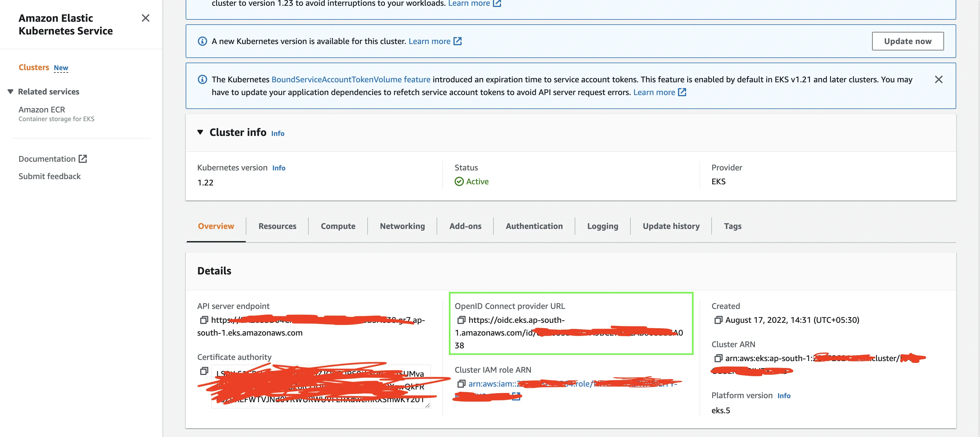This screenshot has width=980, height=437.
Task: Click external link icon in top 1.23 banner
Action: tap(497, 3)
